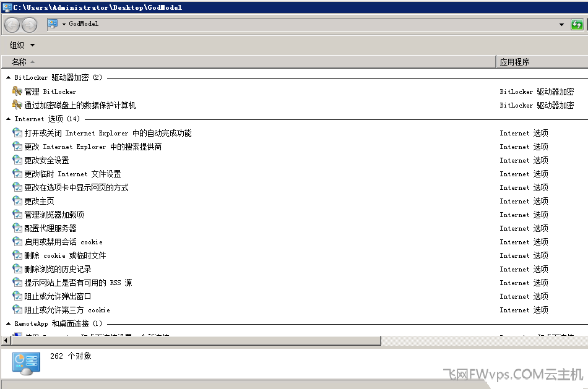Select 提示网站上是否有可用的 RSS 源 item
This screenshot has width=588, height=389.
click(79, 283)
